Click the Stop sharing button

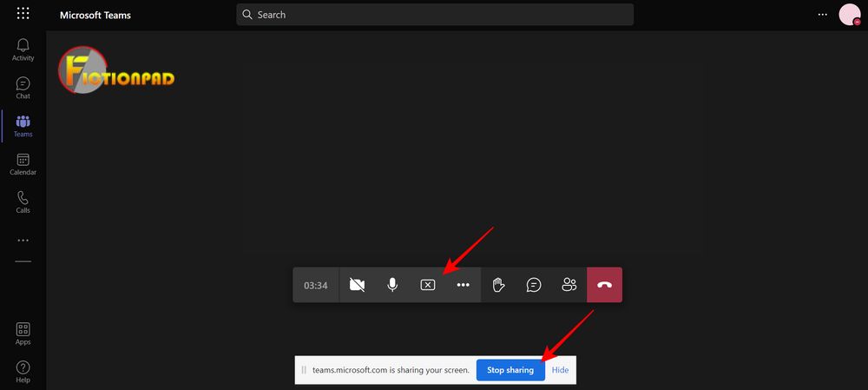[510, 370]
